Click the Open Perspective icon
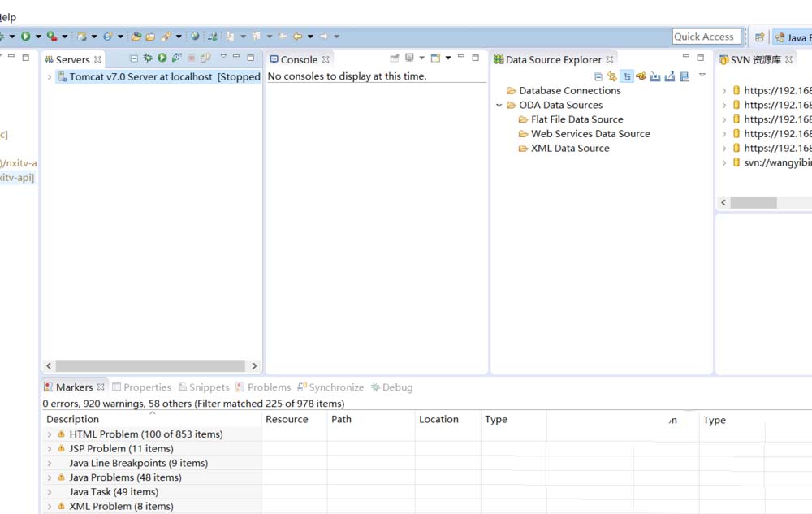 point(760,37)
